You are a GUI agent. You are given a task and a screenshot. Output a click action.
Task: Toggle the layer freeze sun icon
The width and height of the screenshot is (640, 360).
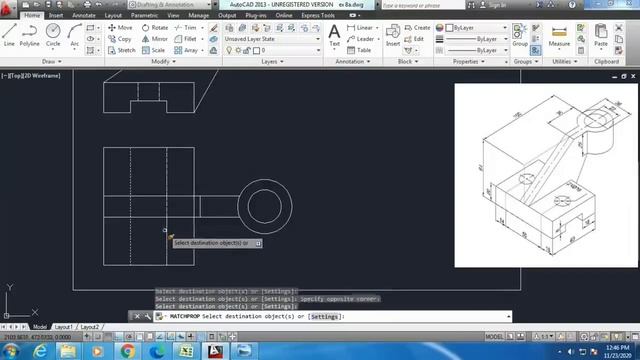pyautogui.click(x=238, y=50)
